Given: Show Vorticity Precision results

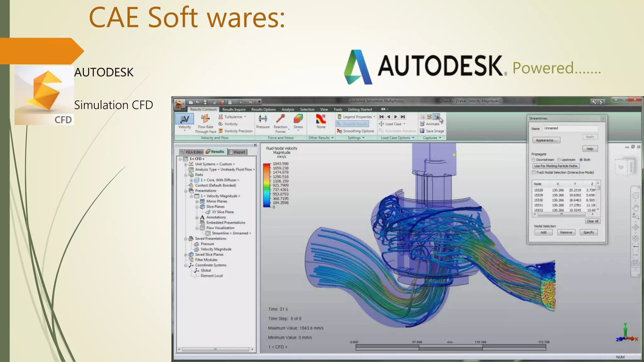Looking at the screenshot, I should pos(236,131).
